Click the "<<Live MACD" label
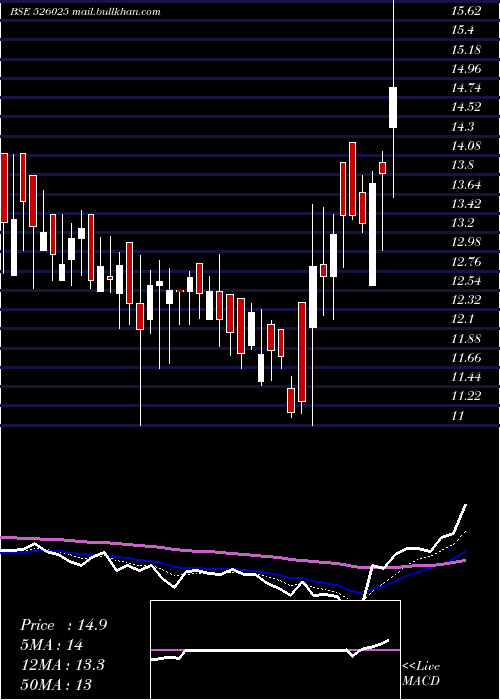 (x=421, y=673)
